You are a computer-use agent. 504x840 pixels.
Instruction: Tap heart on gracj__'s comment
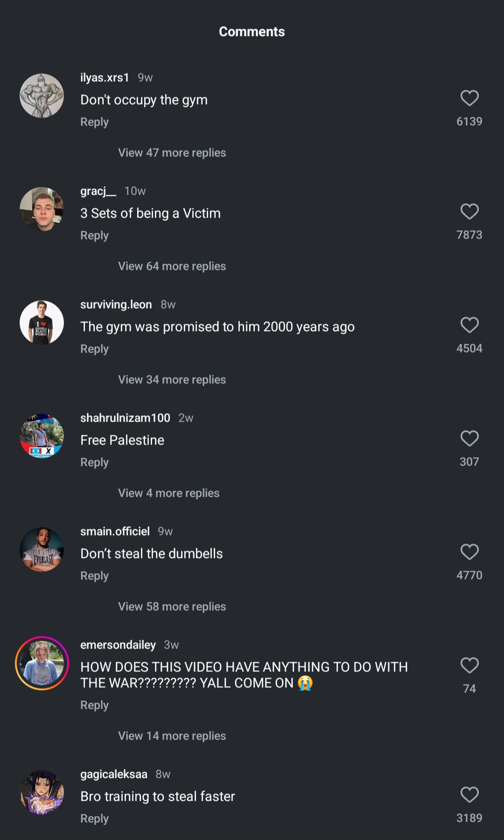click(x=469, y=212)
